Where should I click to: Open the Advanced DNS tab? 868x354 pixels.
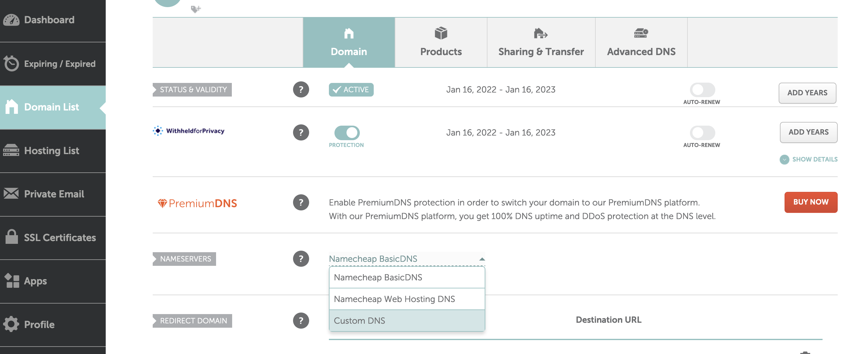pyautogui.click(x=641, y=42)
